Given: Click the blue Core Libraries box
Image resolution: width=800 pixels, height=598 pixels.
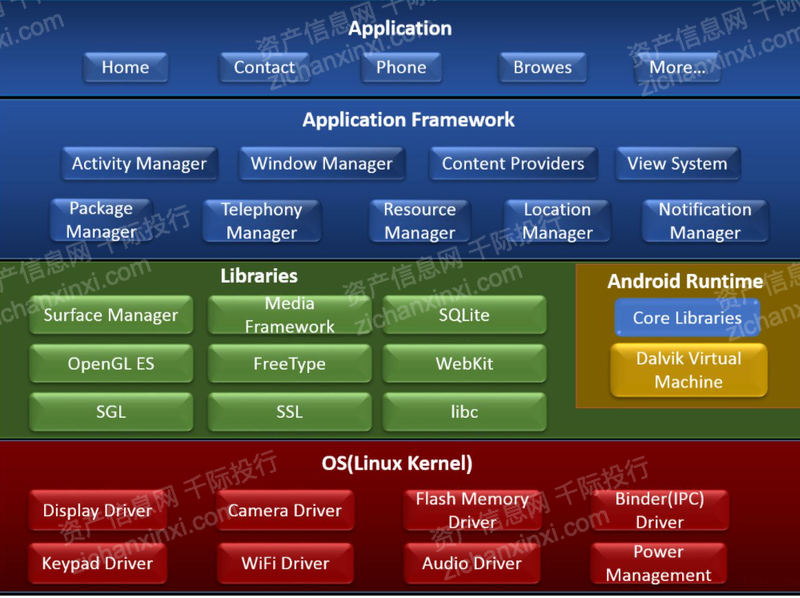Looking at the screenshot, I should point(687,318).
